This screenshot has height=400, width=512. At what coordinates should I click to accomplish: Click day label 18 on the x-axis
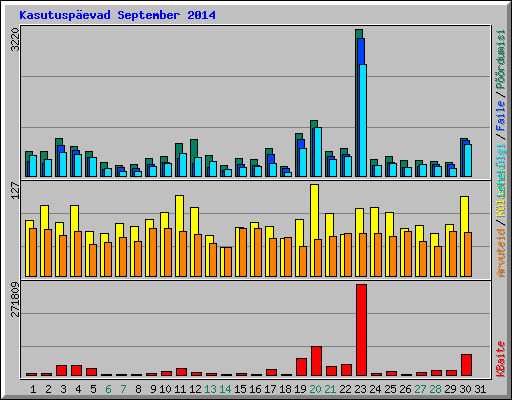point(285,389)
